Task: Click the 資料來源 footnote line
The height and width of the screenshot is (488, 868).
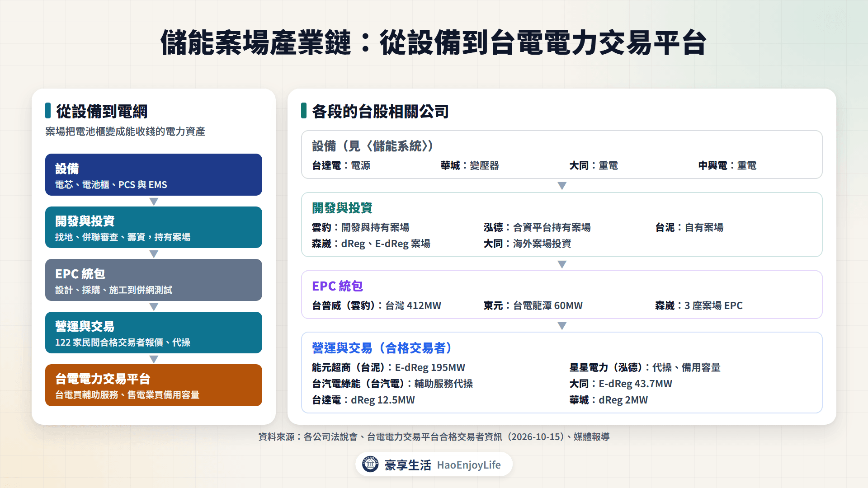Action: pyautogui.click(x=434, y=437)
